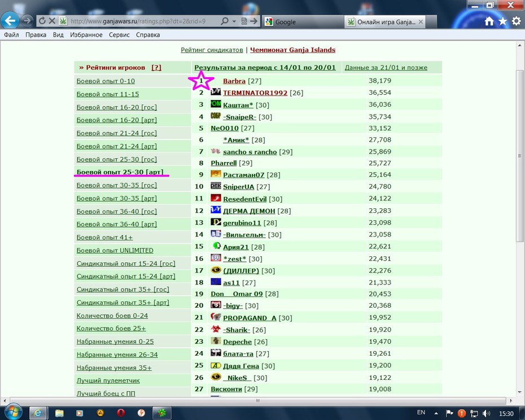Screen dimensions: 525x420
Task: Click syndicate icon next to sancho s rancho
Action: click(216, 151)
